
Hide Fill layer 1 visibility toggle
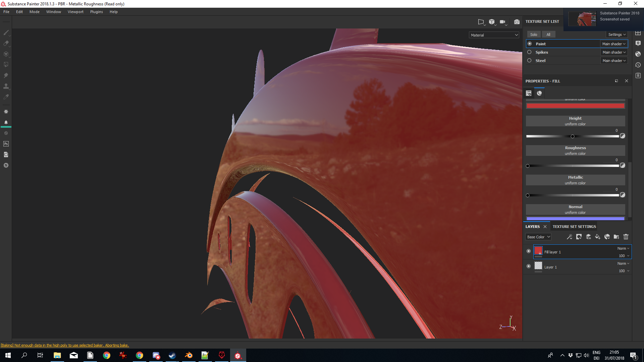529,251
